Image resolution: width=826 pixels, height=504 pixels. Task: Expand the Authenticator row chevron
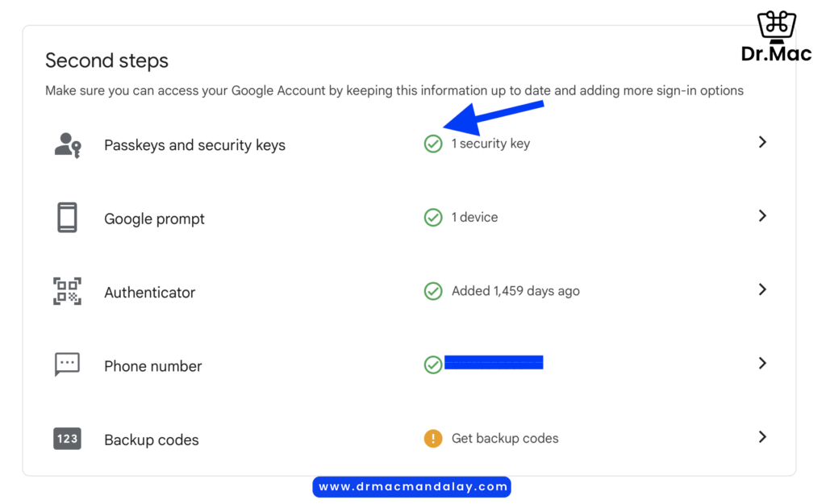pos(762,289)
